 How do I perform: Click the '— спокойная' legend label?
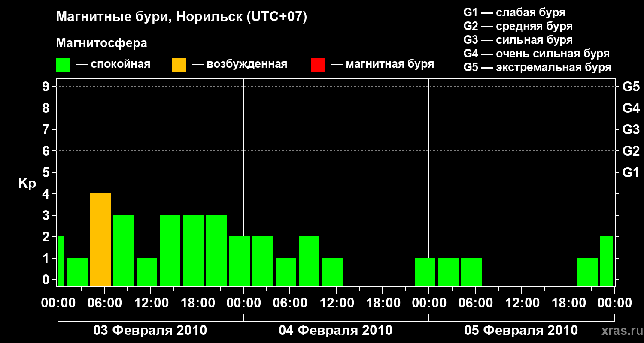(113, 65)
